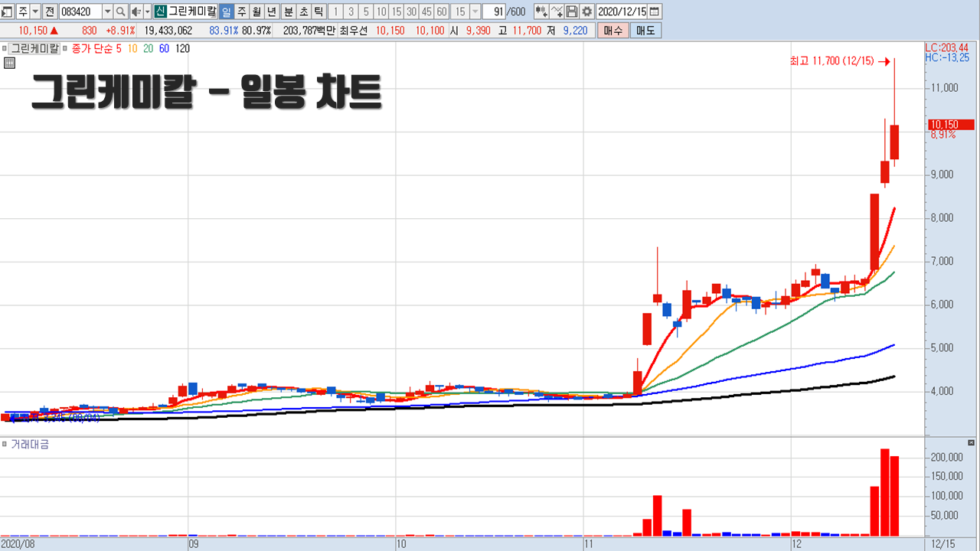Choose the 3 interval button
This screenshot has width=980, height=551.
[351, 11]
